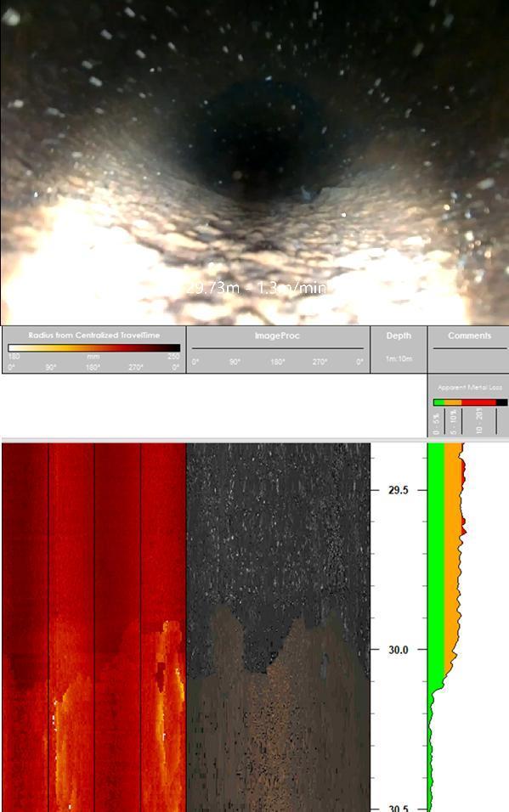
Task: Click the '0 - 5%' metal loss legend label
Action: [x=437, y=424]
